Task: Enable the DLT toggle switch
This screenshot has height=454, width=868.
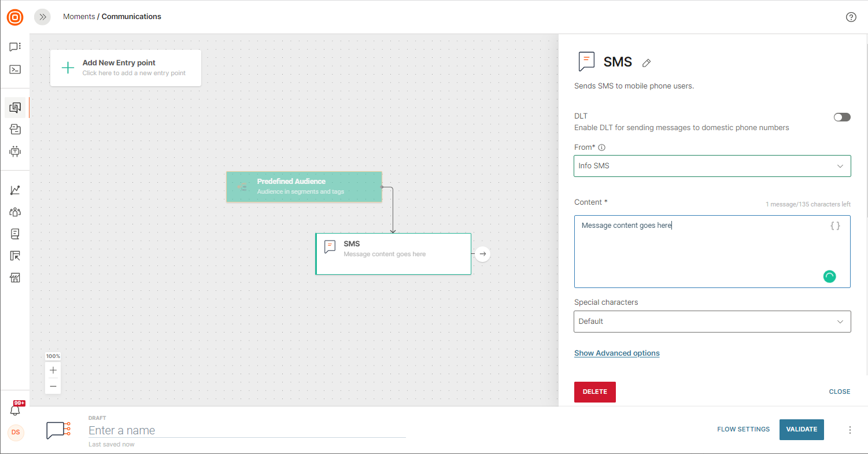Action: [842, 117]
